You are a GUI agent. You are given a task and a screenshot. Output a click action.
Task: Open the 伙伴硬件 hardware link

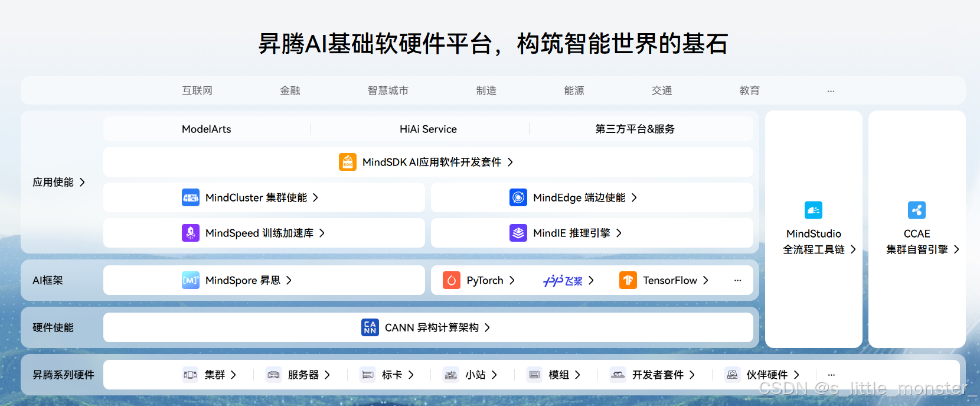[x=767, y=375]
